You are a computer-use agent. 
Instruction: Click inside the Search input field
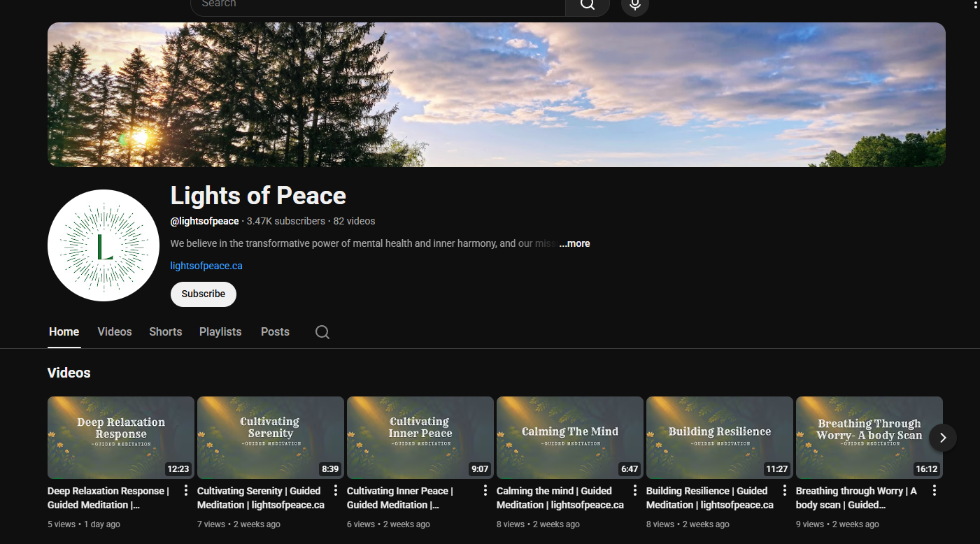click(x=378, y=3)
